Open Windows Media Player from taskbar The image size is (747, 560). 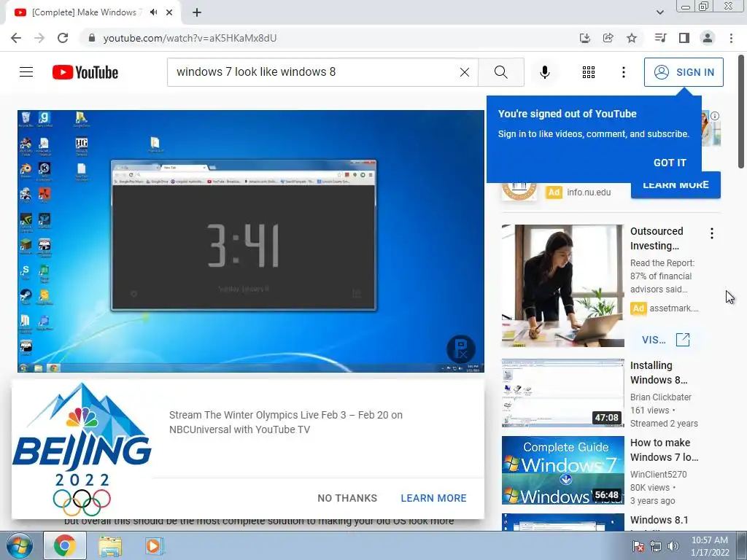(154, 545)
